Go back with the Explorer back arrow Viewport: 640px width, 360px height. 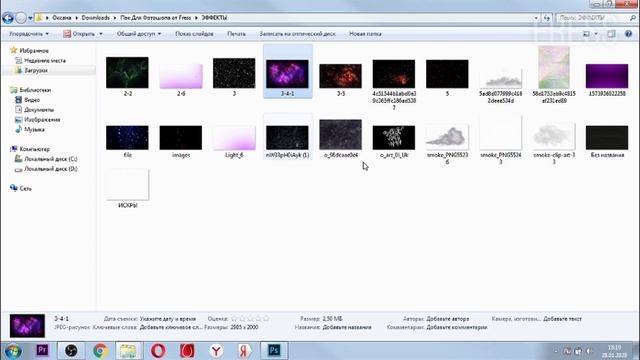[x=8, y=18]
